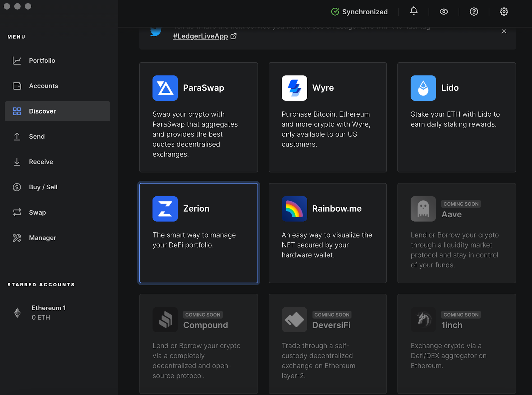This screenshot has width=532, height=395.
Task: Click Rainbow.me's NFT description text
Action: (327, 245)
